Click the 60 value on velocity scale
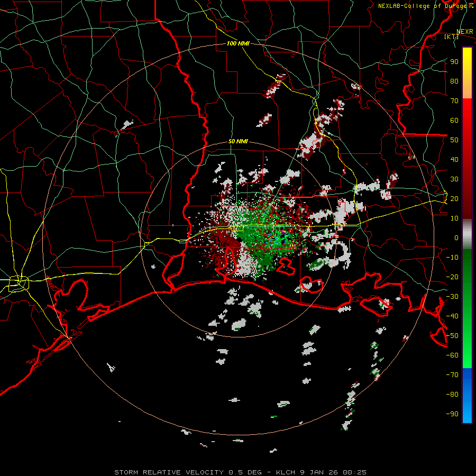Viewport: 476px width, 476px height. (454, 121)
